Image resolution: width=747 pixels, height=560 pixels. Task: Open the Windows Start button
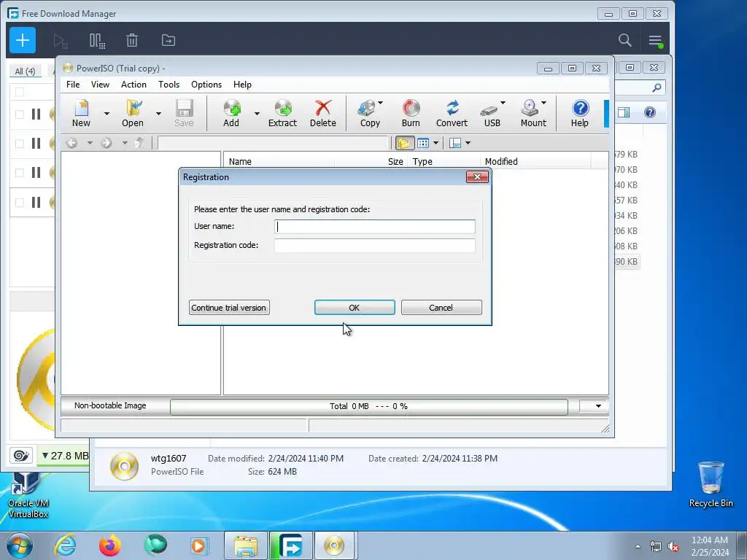pyautogui.click(x=20, y=545)
